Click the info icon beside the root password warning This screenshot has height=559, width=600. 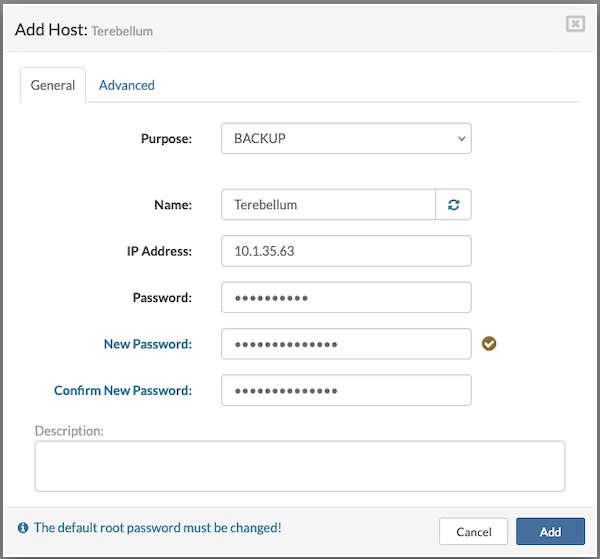23,528
